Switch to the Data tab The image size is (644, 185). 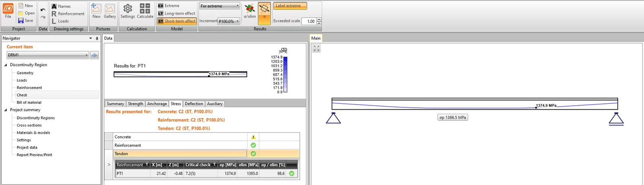click(108, 38)
